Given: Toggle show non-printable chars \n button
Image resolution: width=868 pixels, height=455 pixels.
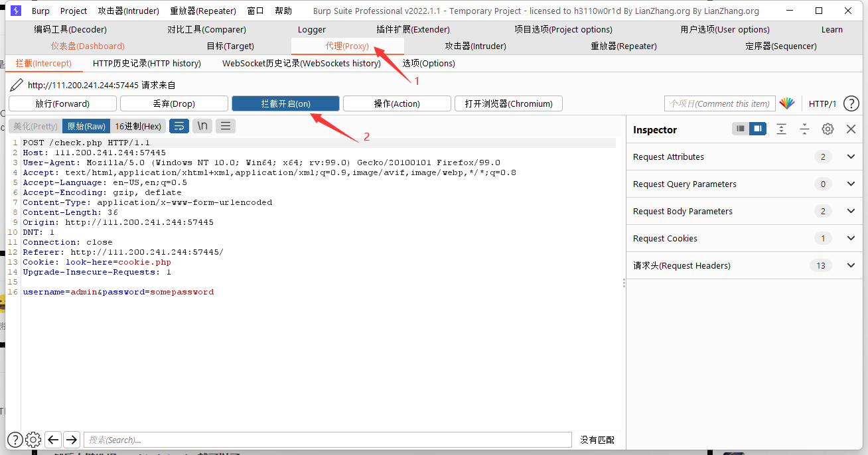Looking at the screenshot, I should (x=202, y=126).
